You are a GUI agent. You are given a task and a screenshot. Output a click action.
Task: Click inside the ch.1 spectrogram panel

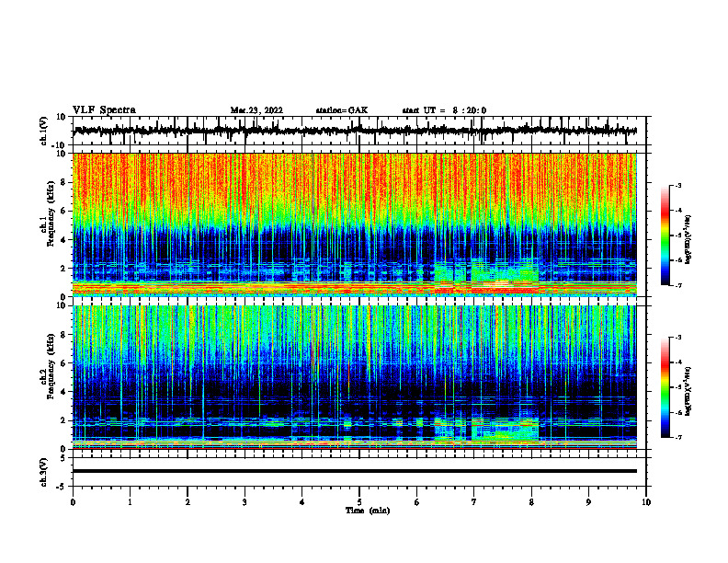click(355, 224)
